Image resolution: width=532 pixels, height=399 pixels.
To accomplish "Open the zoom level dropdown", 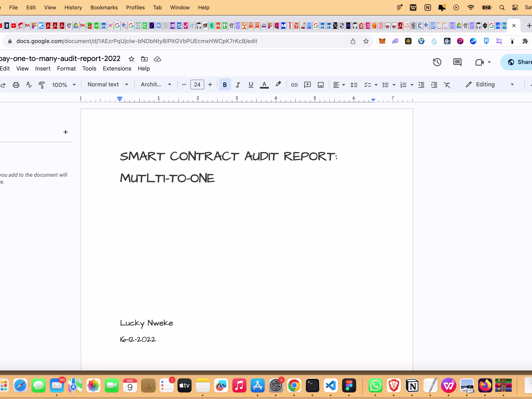I will [64, 85].
